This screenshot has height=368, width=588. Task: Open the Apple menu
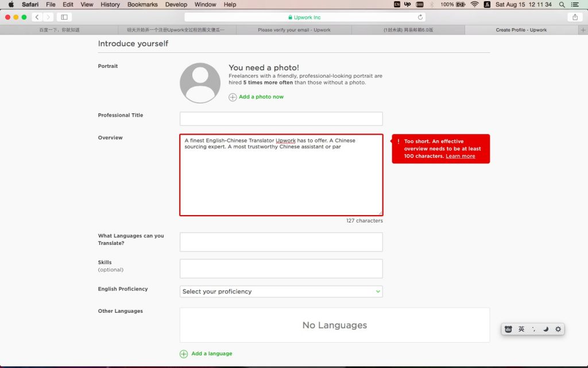point(11,5)
